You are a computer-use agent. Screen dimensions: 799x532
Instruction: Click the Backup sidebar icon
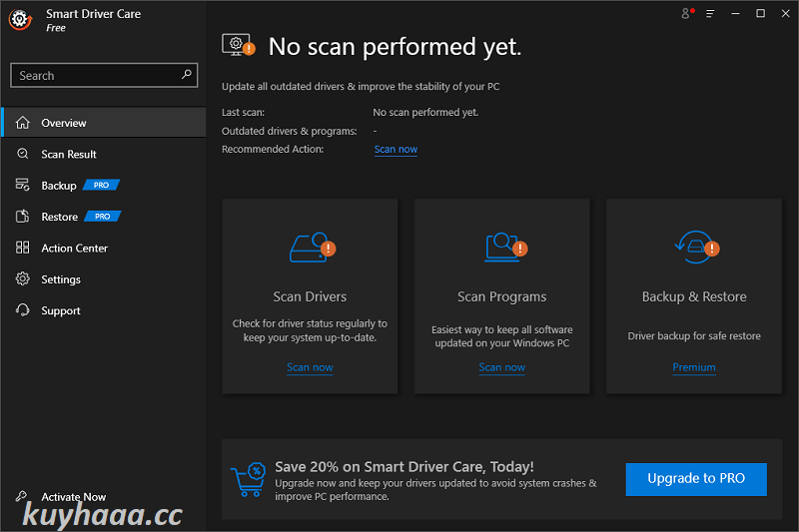click(x=22, y=185)
